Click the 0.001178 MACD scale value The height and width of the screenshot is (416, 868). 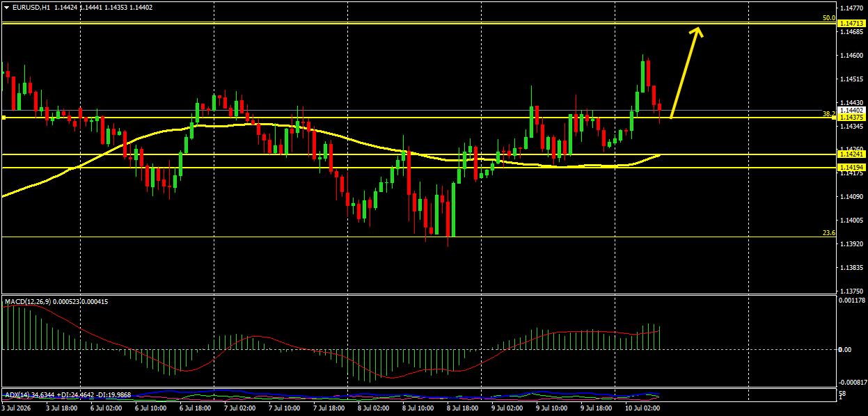click(x=851, y=301)
